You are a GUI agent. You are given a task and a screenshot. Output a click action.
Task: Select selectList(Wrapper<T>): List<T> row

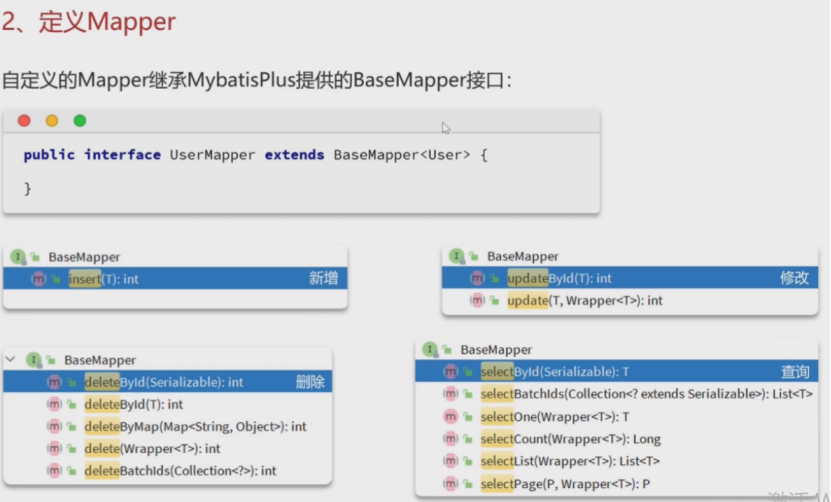click(617, 461)
